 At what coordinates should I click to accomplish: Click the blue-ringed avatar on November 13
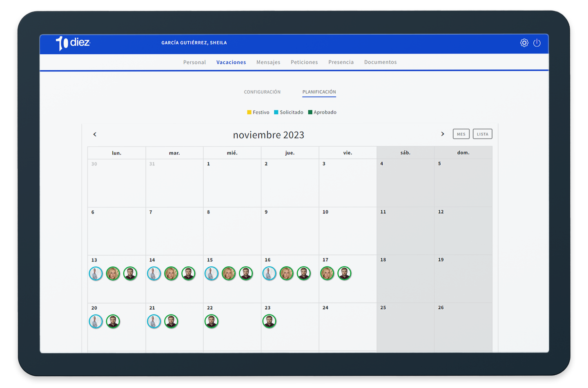(x=96, y=274)
